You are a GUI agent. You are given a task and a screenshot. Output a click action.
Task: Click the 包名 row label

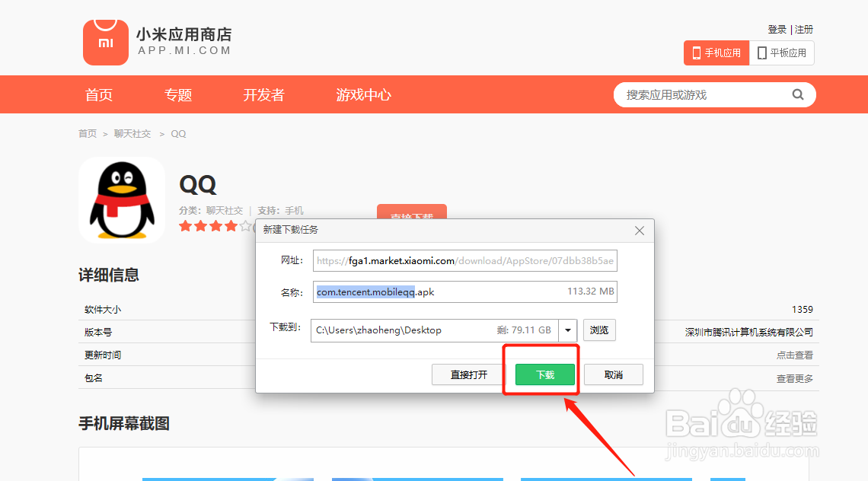click(x=94, y=378)
